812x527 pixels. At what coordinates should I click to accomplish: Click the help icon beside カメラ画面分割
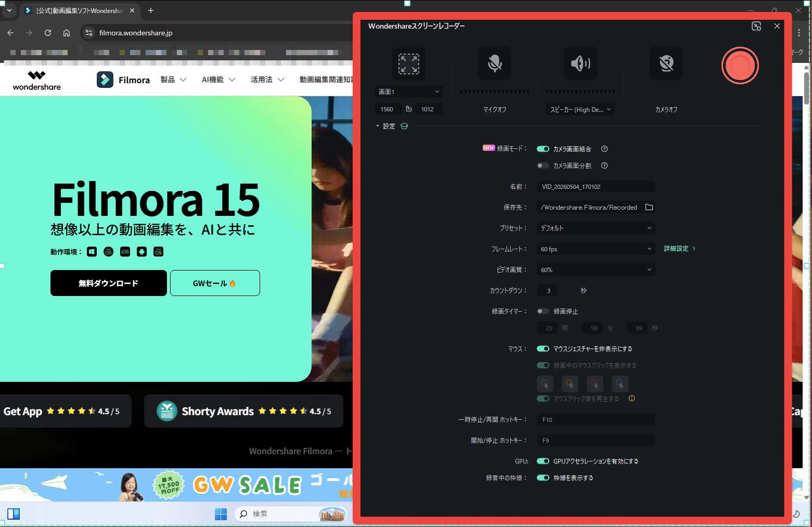tap(604, 165)
